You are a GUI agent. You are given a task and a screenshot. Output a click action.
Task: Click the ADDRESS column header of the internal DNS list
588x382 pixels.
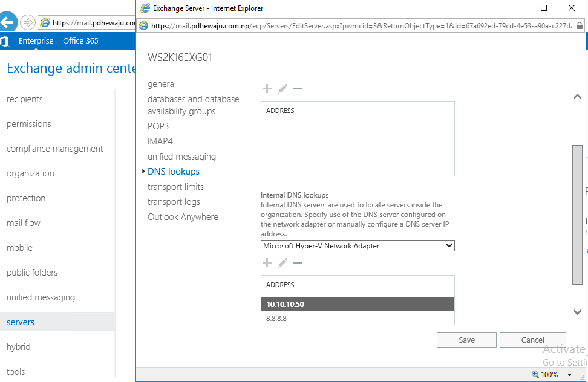(x=358, y=285)
